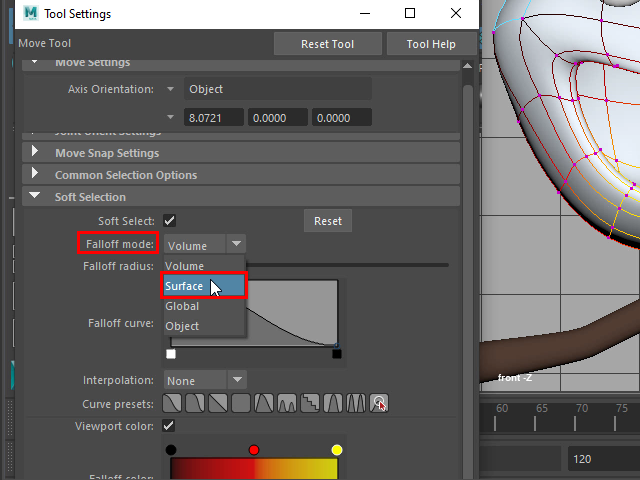Click the double-bump curve preset

point(287,403)
